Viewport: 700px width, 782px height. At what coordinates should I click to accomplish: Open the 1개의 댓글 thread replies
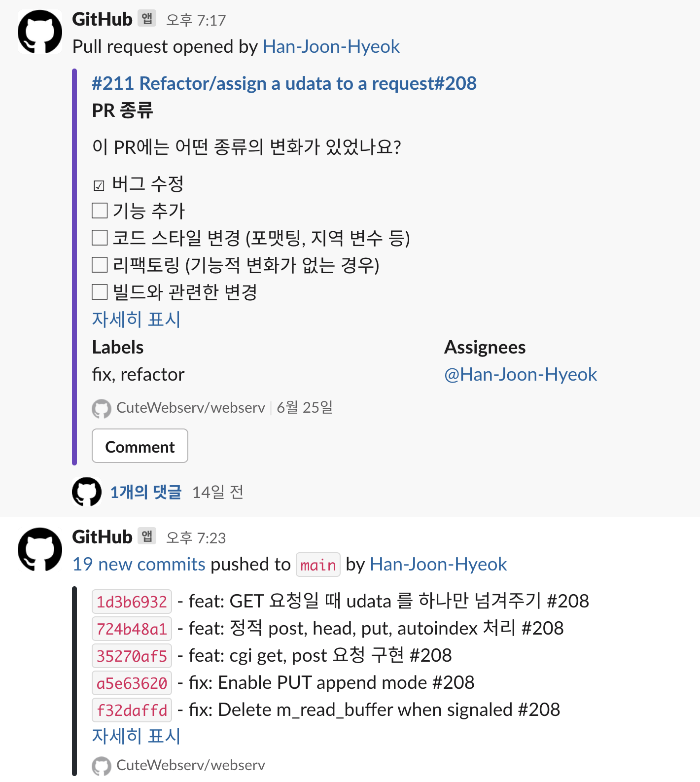146,492
